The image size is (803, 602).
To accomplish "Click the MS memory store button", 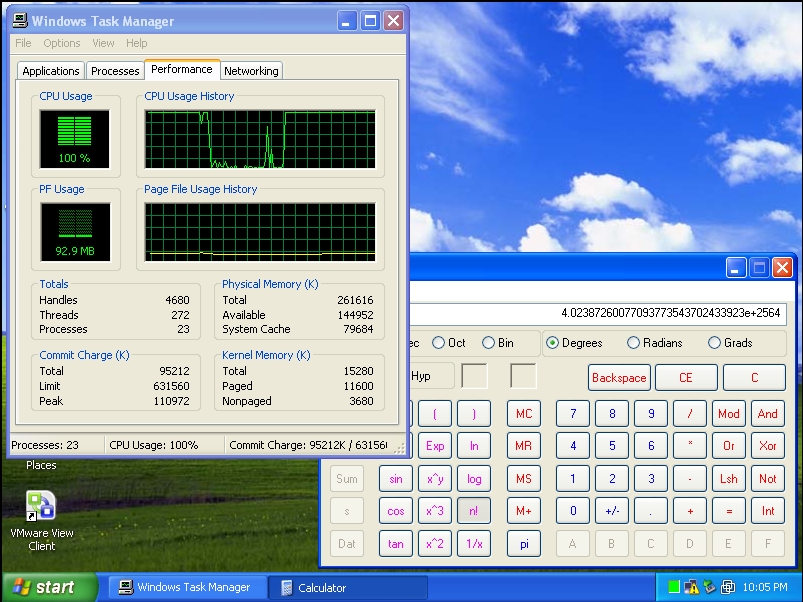I will click(524, 479).
